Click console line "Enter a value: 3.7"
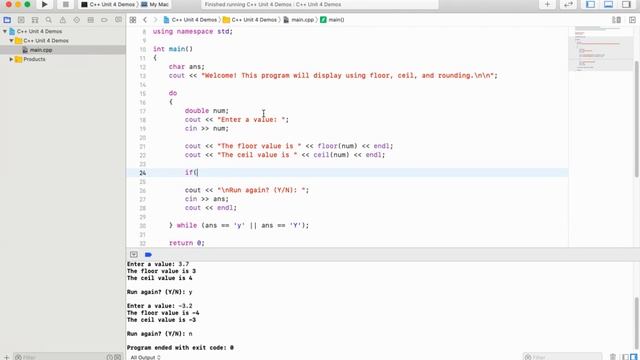The width and height of the screenshot is (640, 360). (158, 264)
